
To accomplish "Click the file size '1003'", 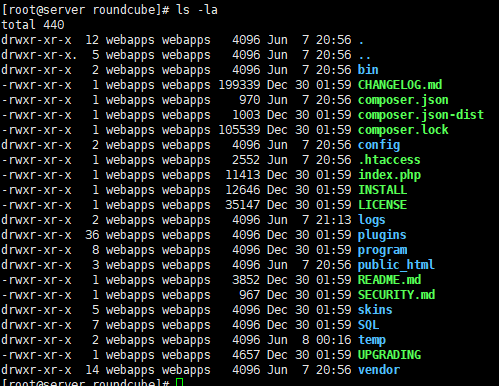I will [x=246, y=115].
